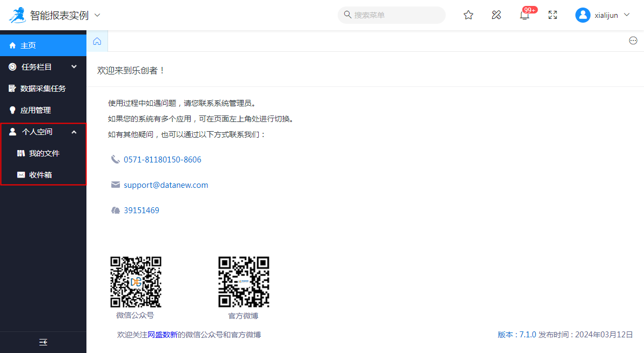Viewport: 644px width, 353px height.
Task: Open 我的文件 under 个人空间
Action: coord(44,153)
